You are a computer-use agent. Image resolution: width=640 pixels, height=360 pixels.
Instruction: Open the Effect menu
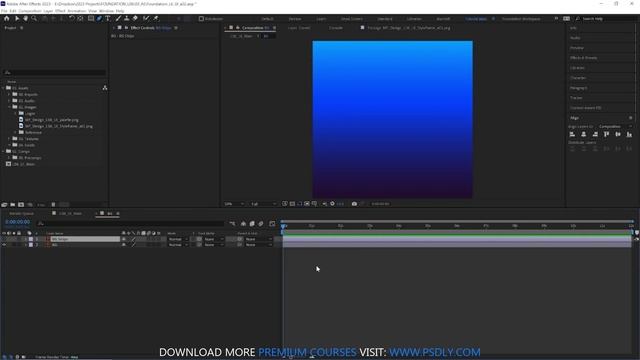[60, 11]
